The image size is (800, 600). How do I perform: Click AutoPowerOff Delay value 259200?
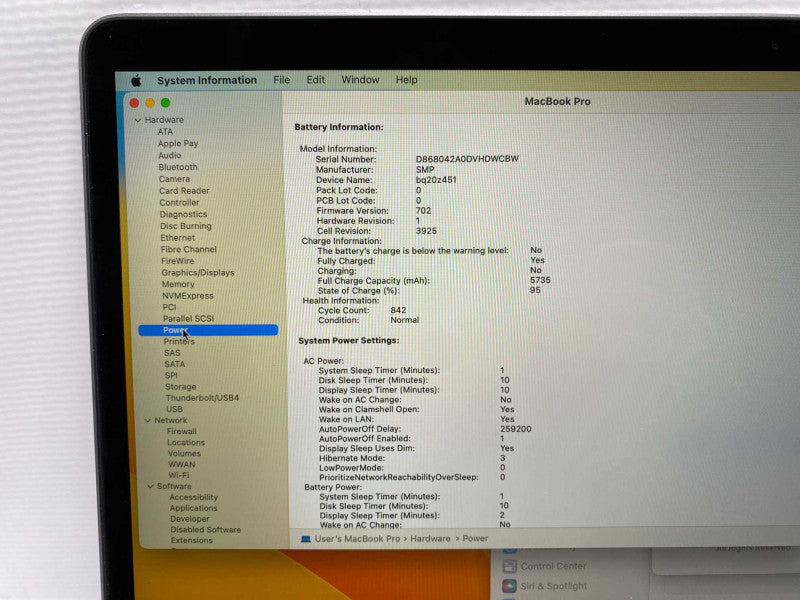point(515,429)
